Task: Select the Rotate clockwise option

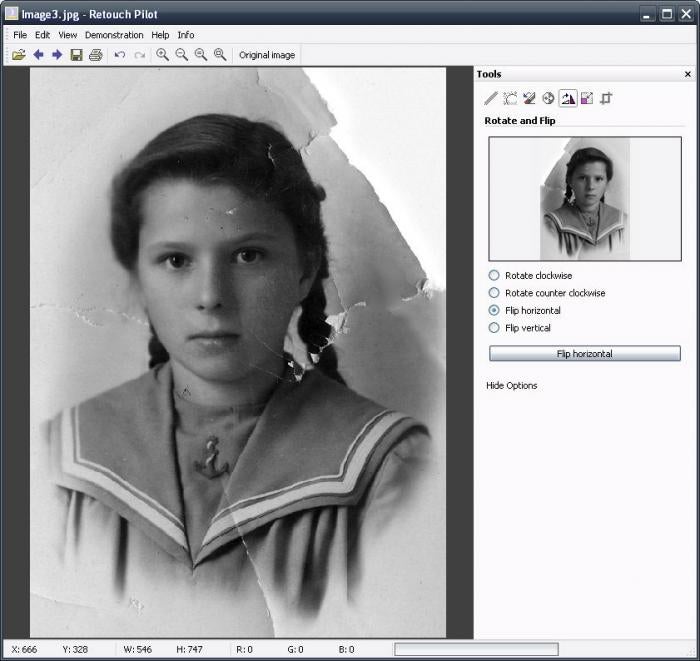Action: [x=494, y=275]
